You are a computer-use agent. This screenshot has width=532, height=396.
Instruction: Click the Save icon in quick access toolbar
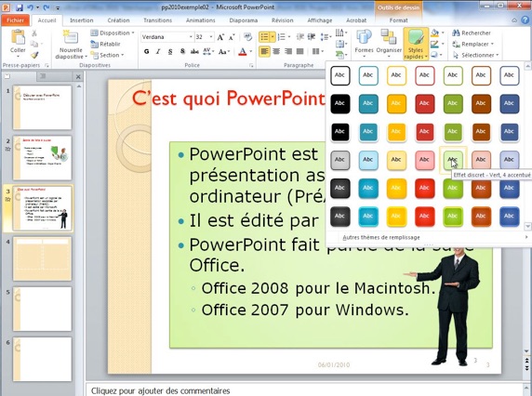(19, 7)
